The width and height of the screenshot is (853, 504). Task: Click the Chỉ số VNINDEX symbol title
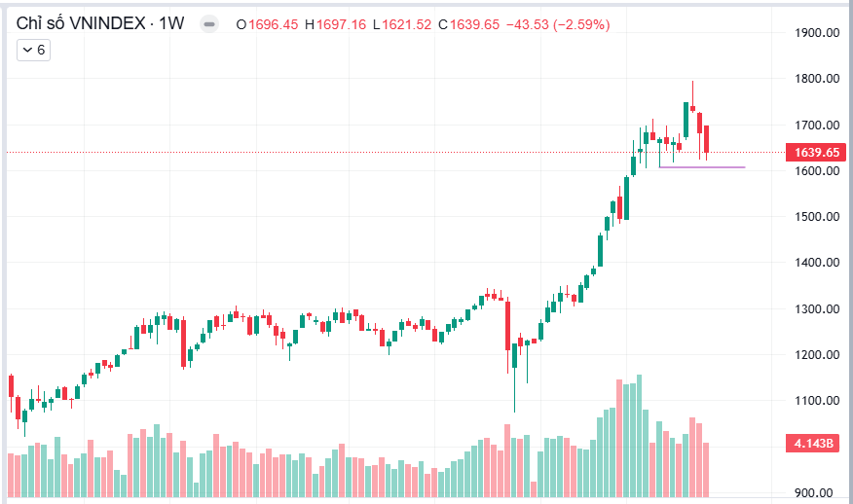click(x=81, y=23)
